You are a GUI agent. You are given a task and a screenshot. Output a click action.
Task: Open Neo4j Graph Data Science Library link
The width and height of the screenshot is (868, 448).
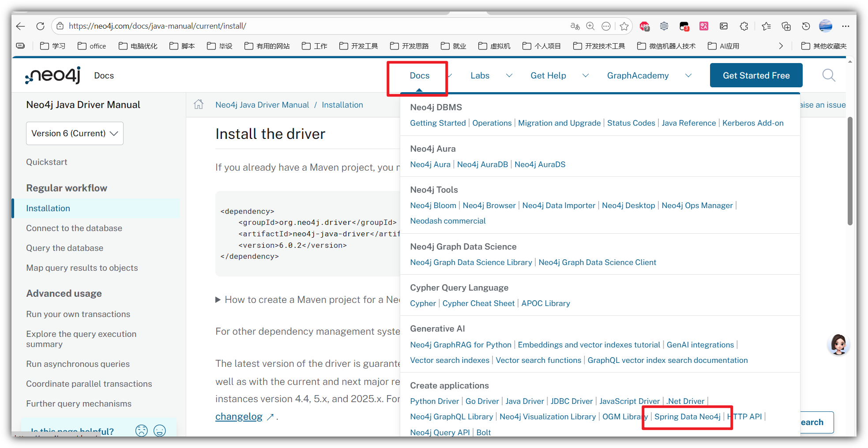point(471,262)
